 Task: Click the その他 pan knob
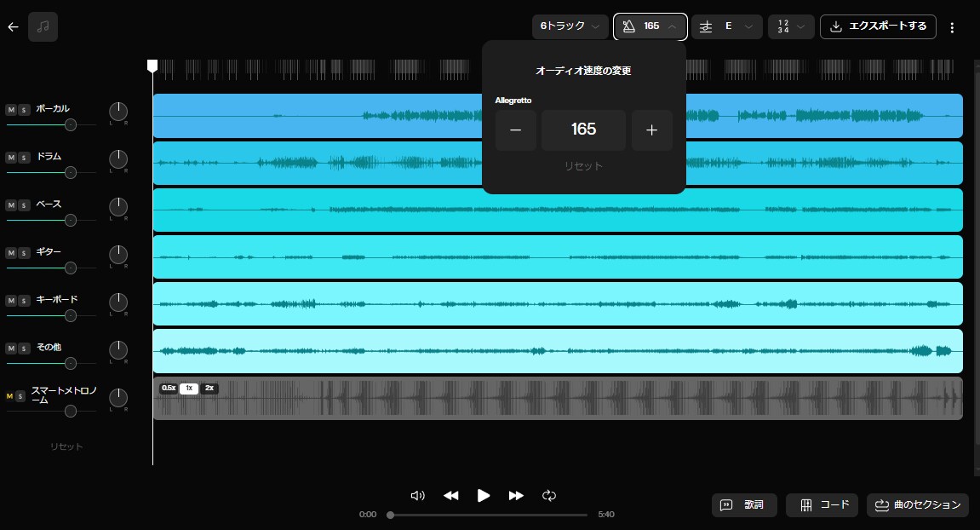pyautogui.click(x=118, y=350)
